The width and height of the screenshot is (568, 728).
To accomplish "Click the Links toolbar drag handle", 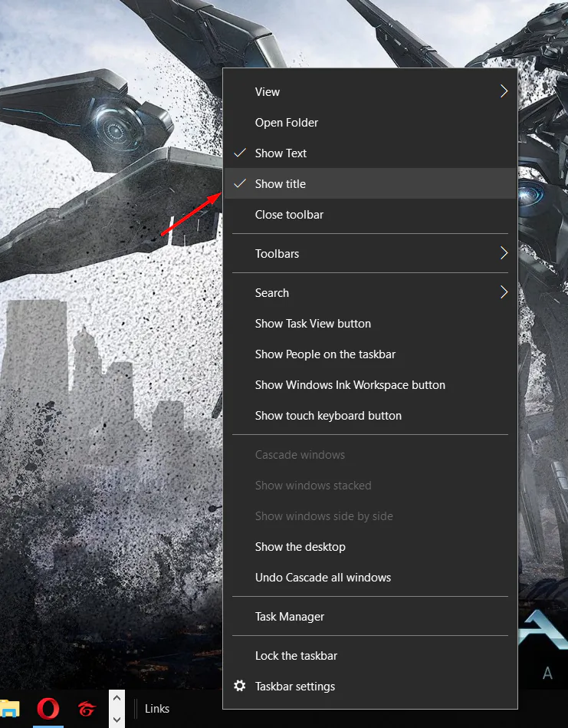I will point(136,709).
